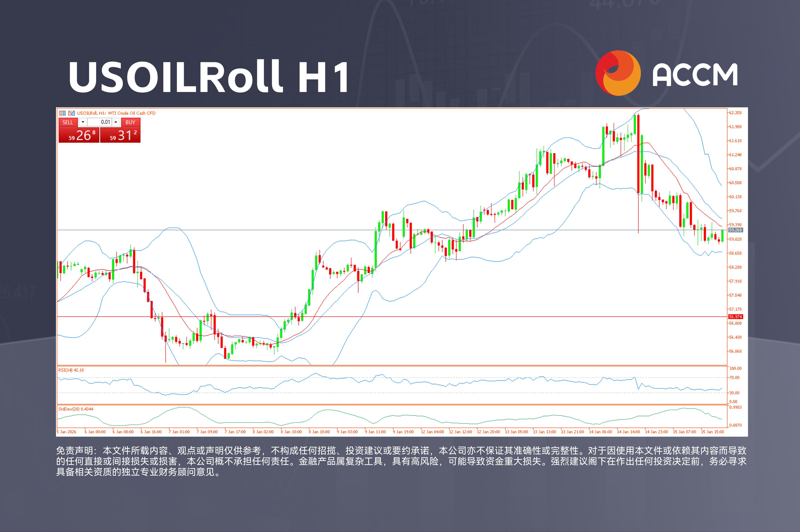Click the RSI 30.00 level label
Viewport: 800px width, 532px height.
pyautogui.click(x=734, y=393)
